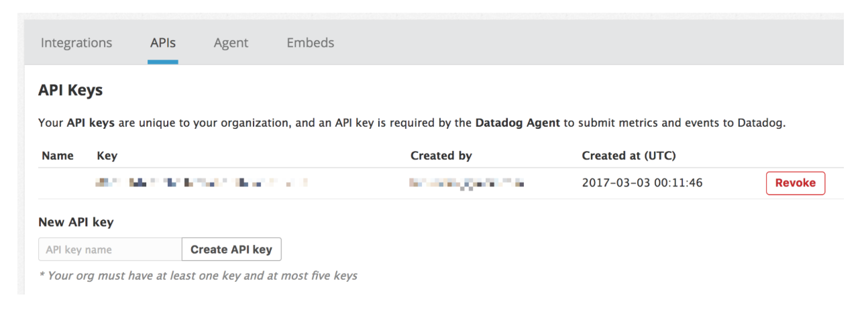Click the Created by column header
Screen dimensions: 868x318
click(441, 156)
